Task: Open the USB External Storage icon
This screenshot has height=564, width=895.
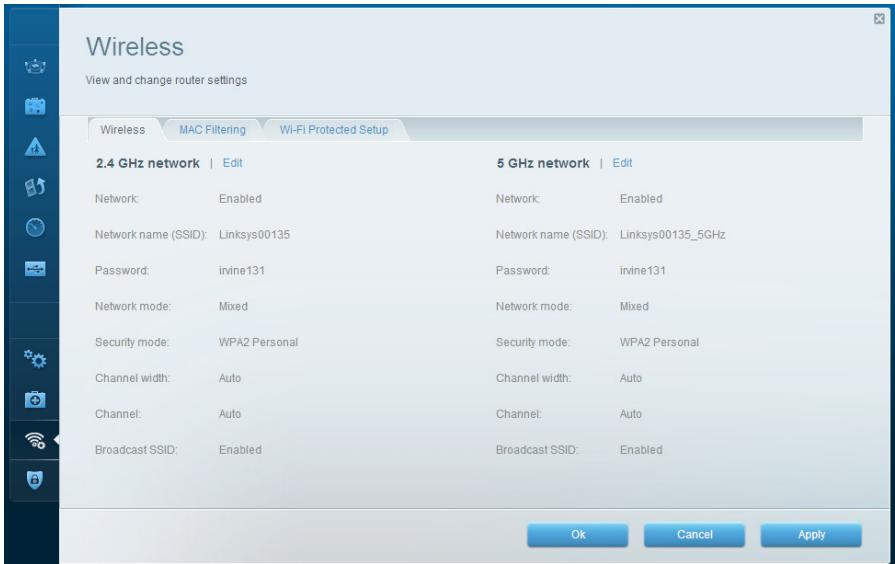Action: 35,268
